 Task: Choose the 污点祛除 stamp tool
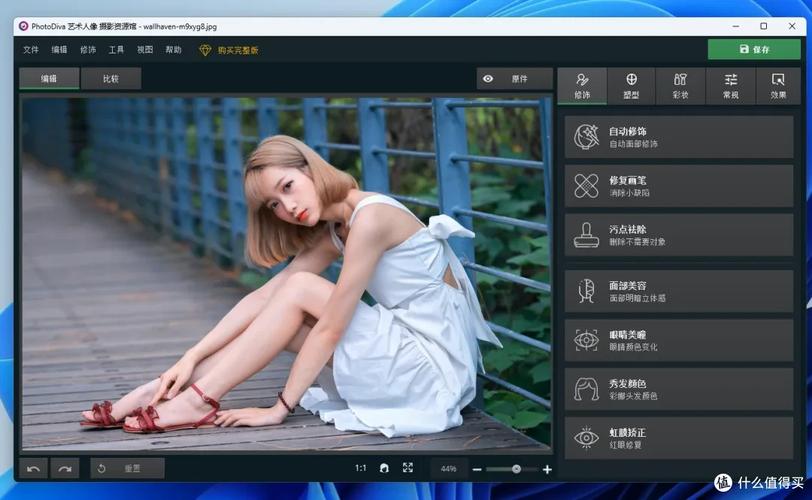pos(679,235)
